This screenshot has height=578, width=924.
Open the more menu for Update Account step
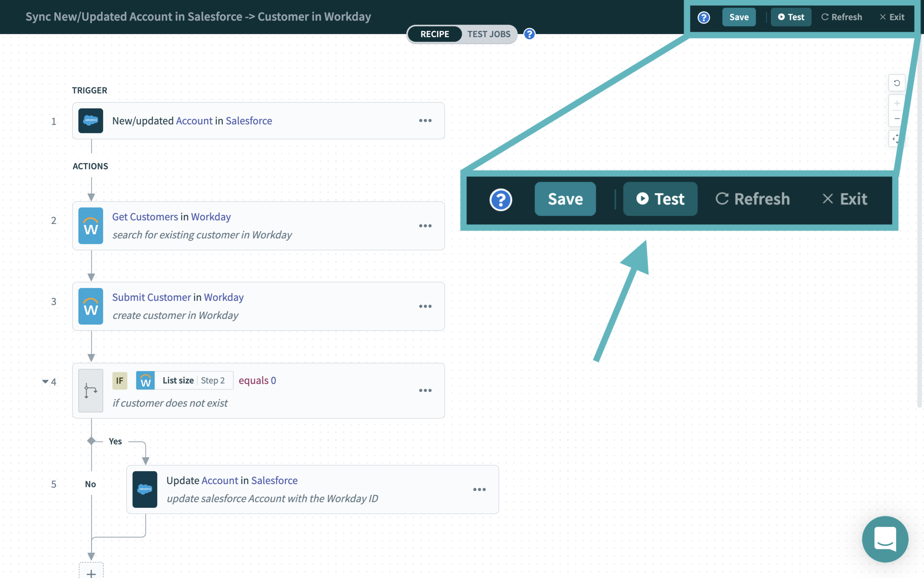click(x=479, y=490)
